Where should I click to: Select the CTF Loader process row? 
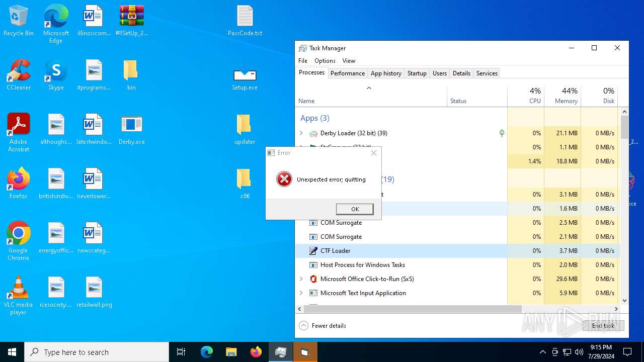[x=457, y=251]
